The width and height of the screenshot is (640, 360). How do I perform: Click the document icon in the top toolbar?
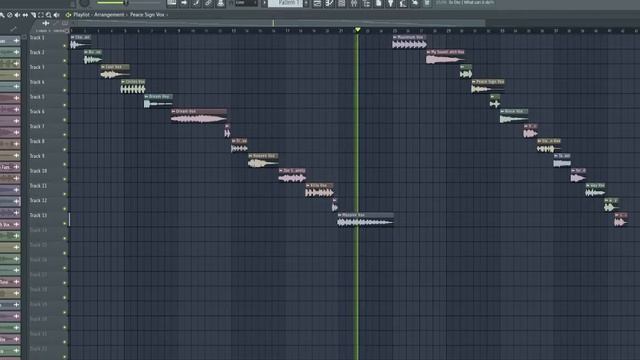tap(378, 3)
